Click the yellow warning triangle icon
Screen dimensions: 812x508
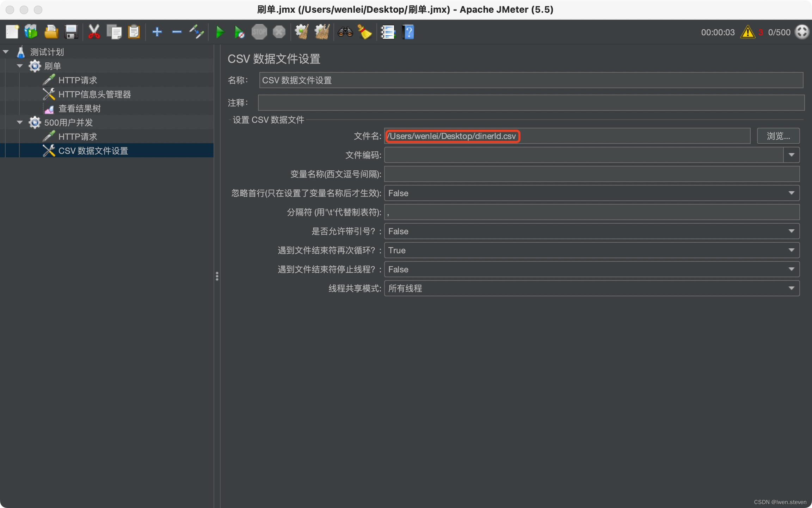[747, 32]
